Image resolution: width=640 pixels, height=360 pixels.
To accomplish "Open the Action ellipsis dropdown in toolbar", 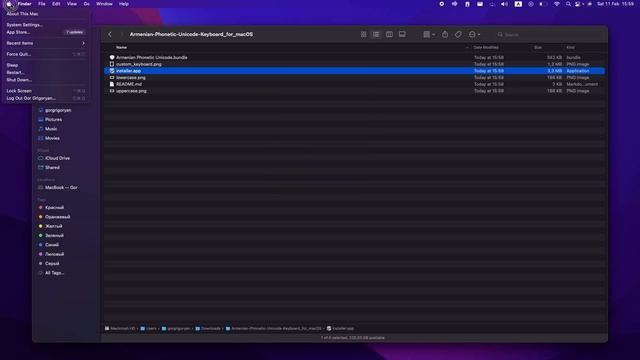I will tap(474, 35).
